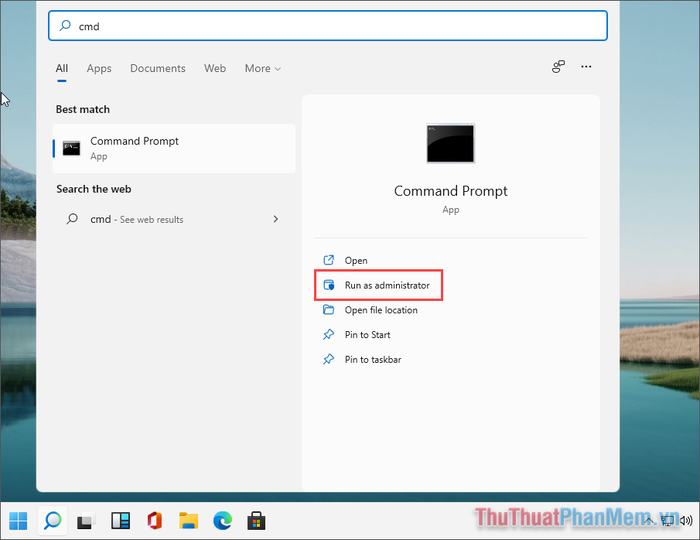This screenshot has height=540, width=700.
Task: Switch to the Apps tab
Action: coord(99,68)
